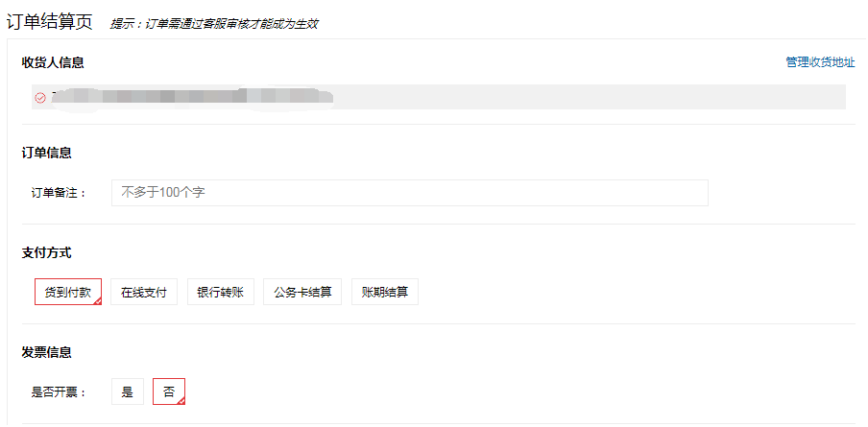Click the 是否开票 field label
868x427 pixels.
tap(60, 392)
